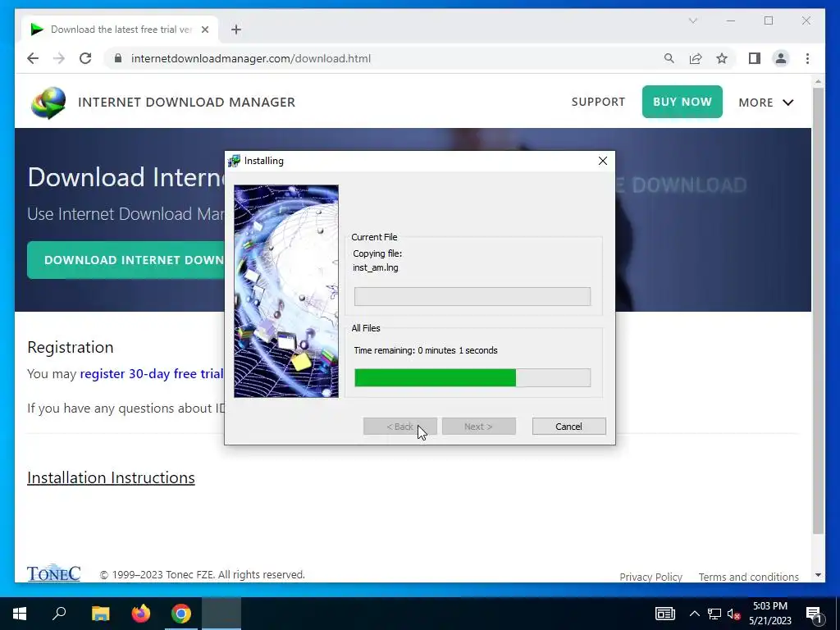Click the active installer taskbar item
The image size is (840, 630).
221,614
